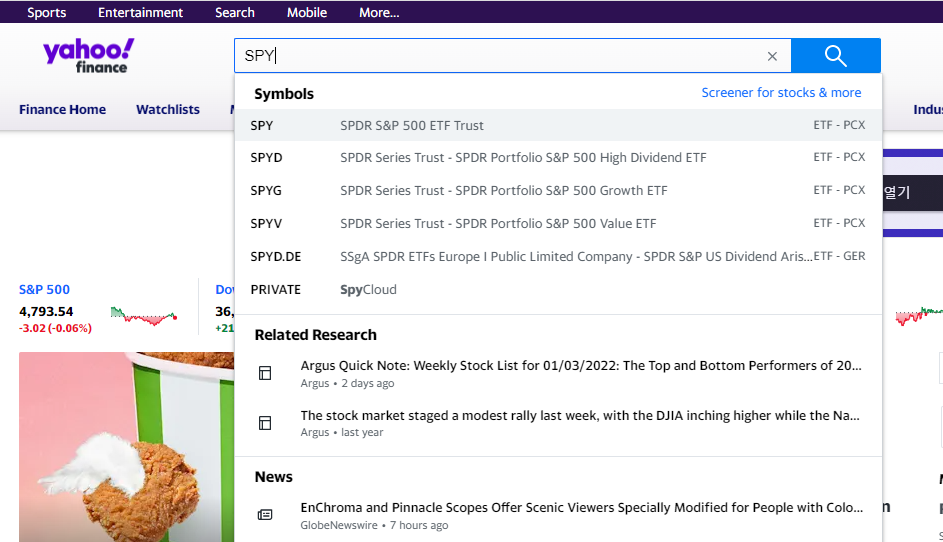The width and height of the screenshot is (943, 542).
Task: Select PRIVATE SpyCloud suggestion
Action: [x=558, y=289]
